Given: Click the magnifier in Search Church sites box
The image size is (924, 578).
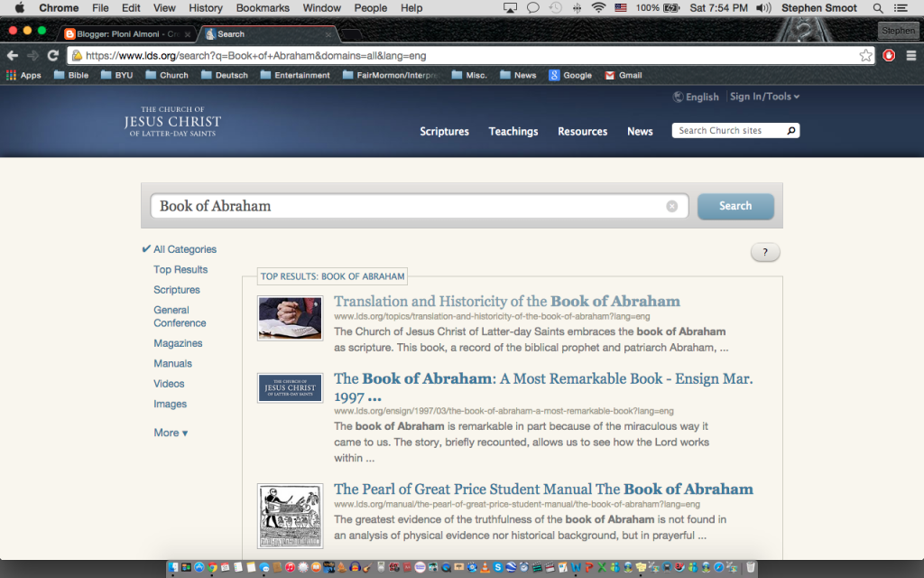Looking at the screenshot, I should point(790,130).
